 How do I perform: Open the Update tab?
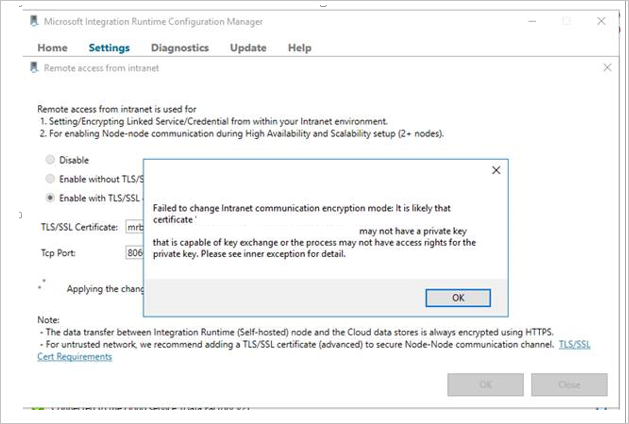pos(248,47)
